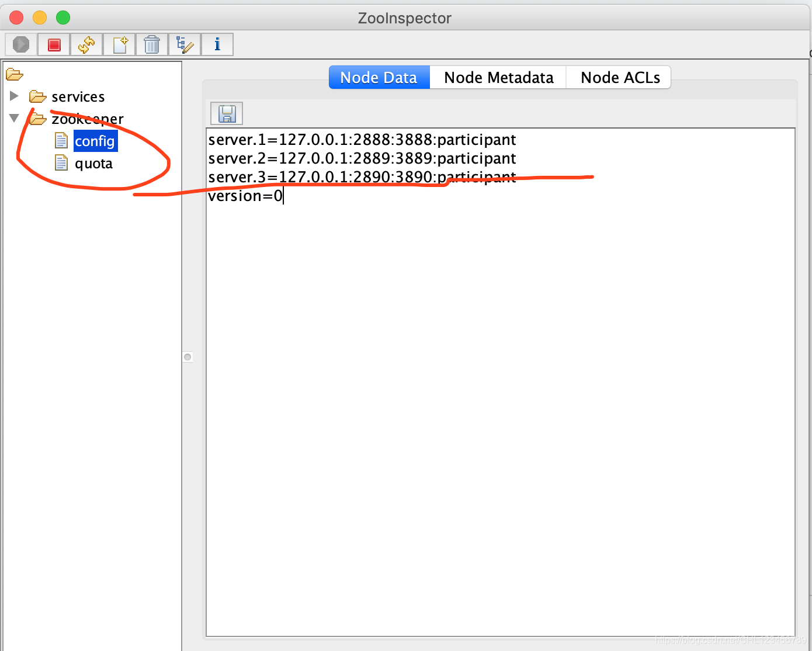
Task: Click the root folder icon in tree
Action: coord(14,74)
